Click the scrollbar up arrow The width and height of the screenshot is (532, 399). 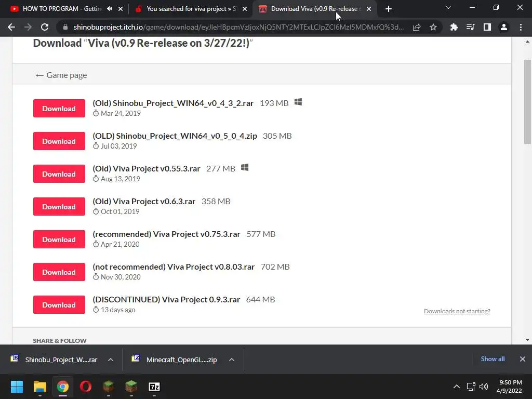[528, 42]
